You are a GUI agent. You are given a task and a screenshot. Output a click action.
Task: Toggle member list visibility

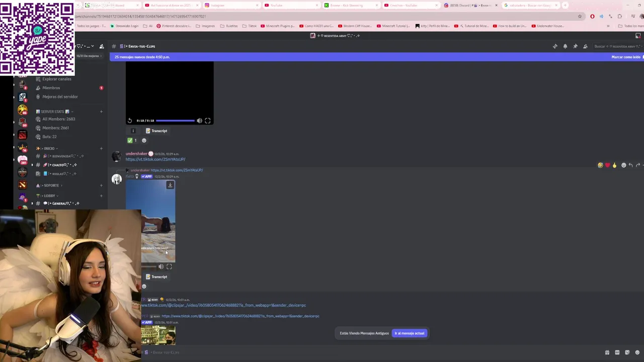click(585, 46)
